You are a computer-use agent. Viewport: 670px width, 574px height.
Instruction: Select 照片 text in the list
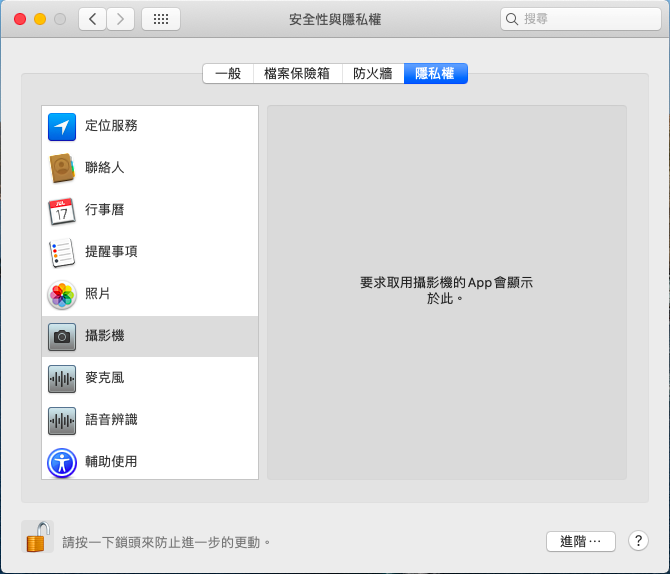(x=98, y=293)
